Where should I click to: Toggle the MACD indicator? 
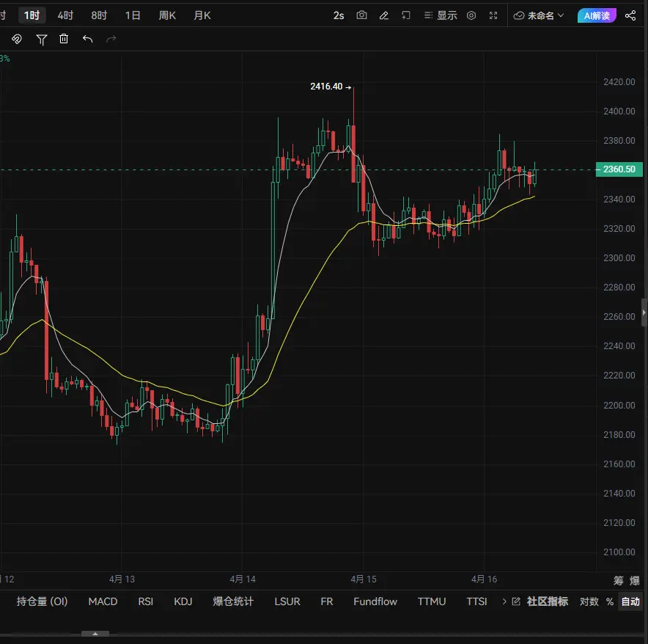coord(103,601)
